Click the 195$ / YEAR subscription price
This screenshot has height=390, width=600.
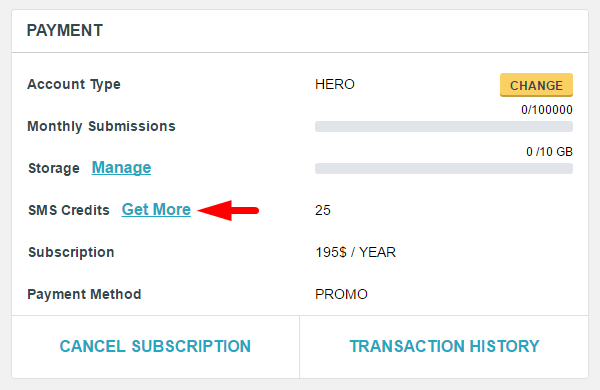point(355,252)
